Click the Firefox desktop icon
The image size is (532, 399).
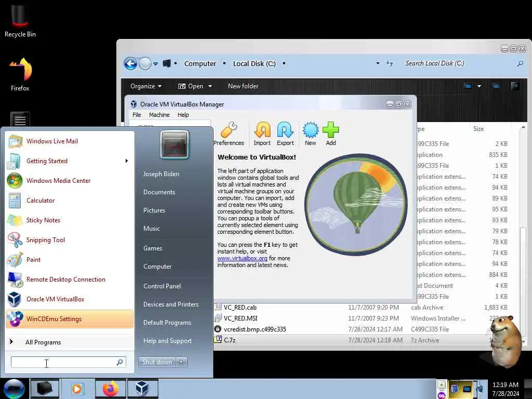20,75
